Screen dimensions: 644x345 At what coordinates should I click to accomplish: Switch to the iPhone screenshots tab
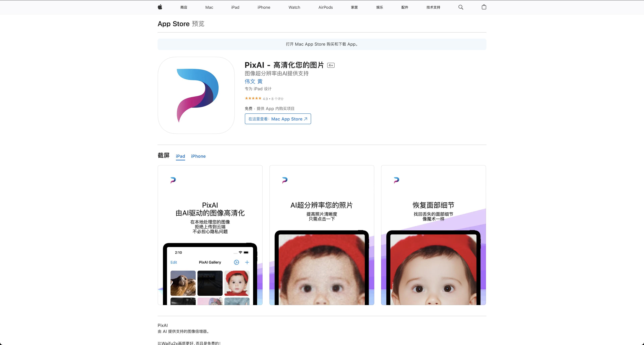point(198,156)
